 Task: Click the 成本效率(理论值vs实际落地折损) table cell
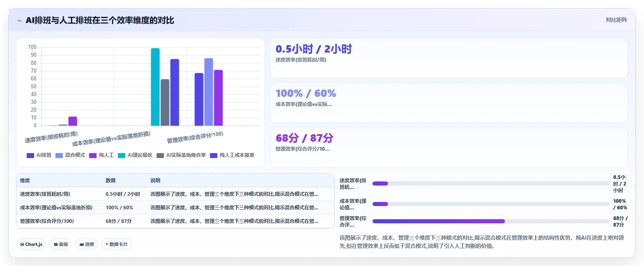59,208
